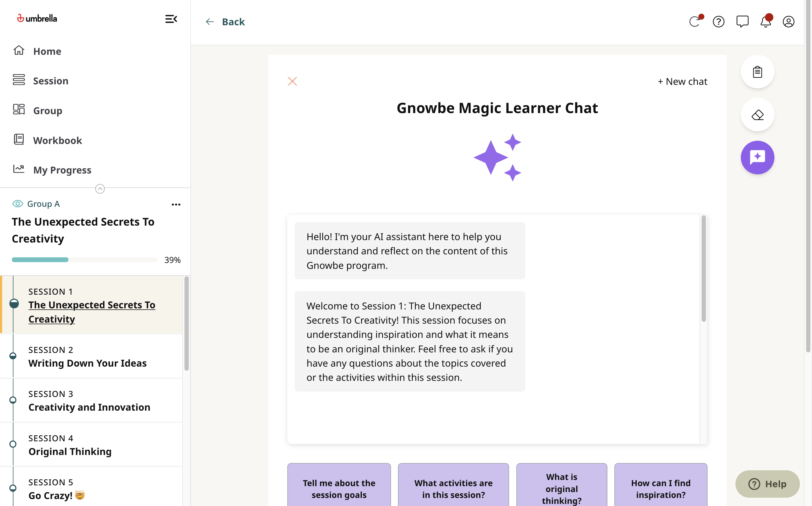Click the 39% progress value
812x506 pixels.
[x=172, y=260]
